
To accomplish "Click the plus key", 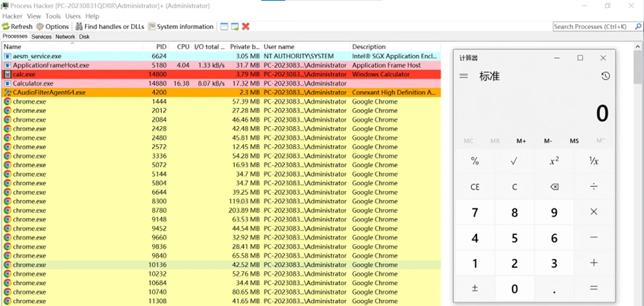I will (x=593, y=263).
